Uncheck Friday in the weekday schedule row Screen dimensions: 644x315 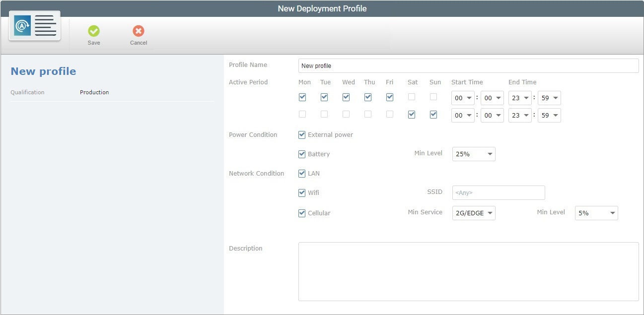tap(390, 97)
